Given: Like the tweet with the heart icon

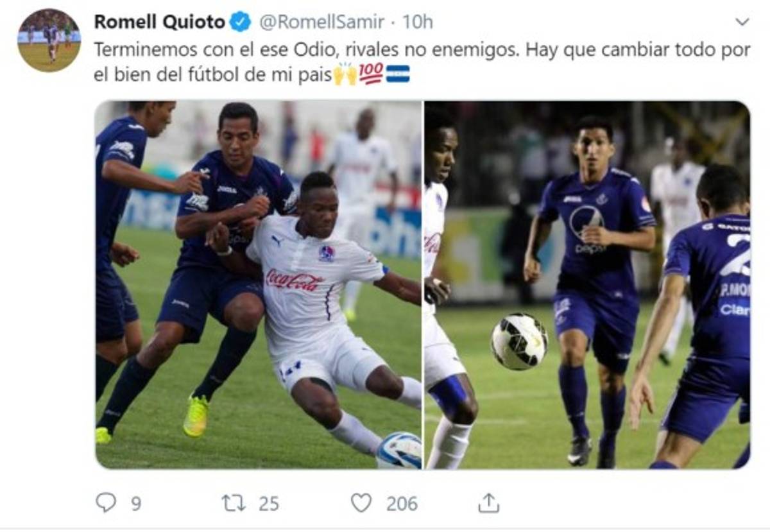Looking at the screenshot, I should click(x=361, y=502).
